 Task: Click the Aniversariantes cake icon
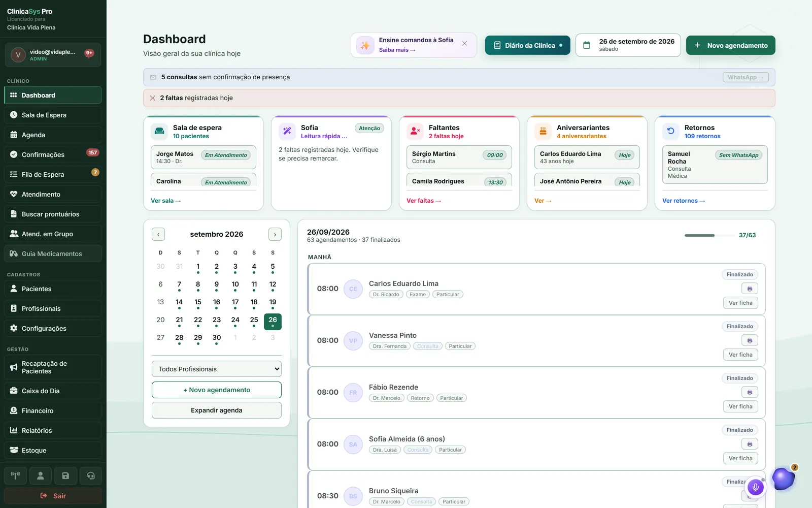(543, 132)
